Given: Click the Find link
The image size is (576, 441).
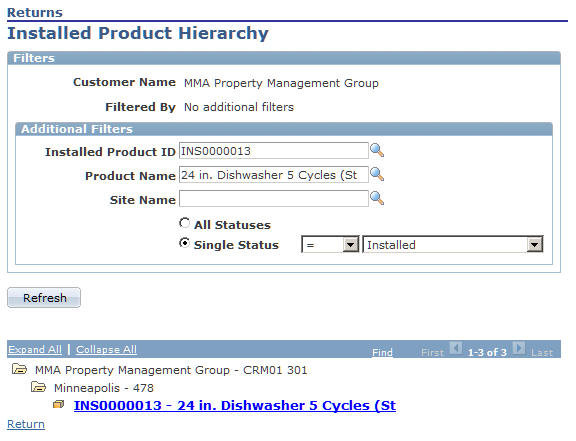Looking at the screenshot, I should pos(382,352).
